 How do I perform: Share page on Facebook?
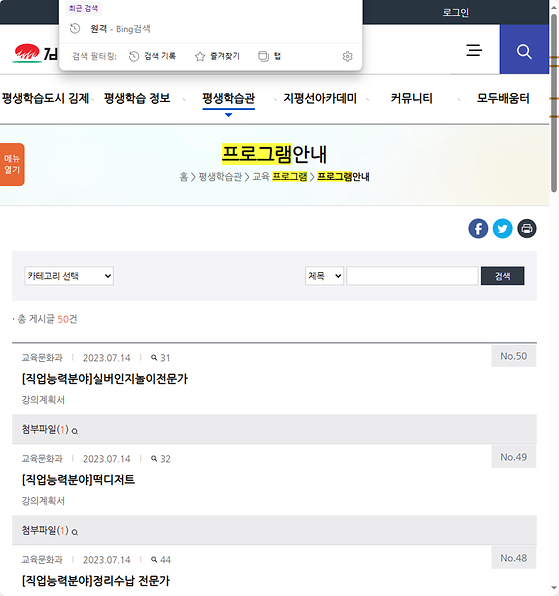click(478, 228)
